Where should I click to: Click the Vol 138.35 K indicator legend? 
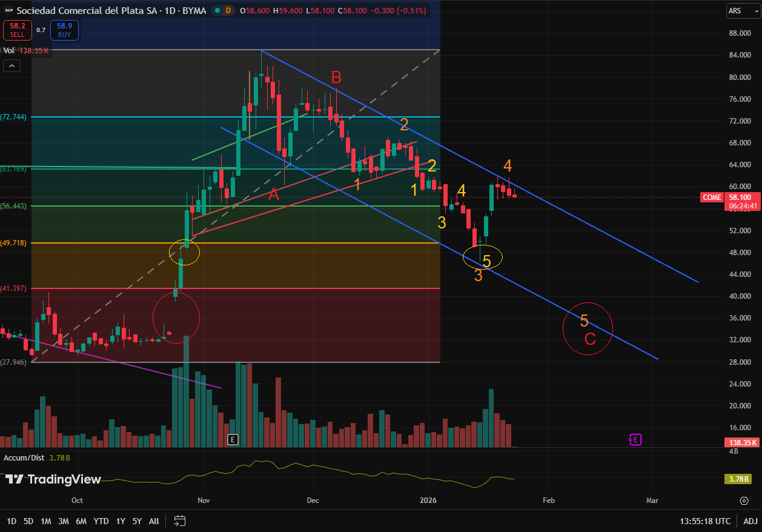tap(26, 52)
